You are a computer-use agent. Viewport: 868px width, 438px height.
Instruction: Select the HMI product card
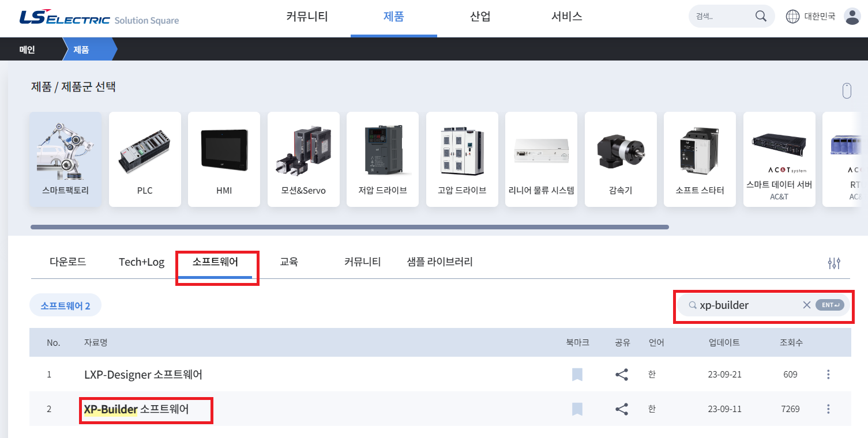pos(224,159)
